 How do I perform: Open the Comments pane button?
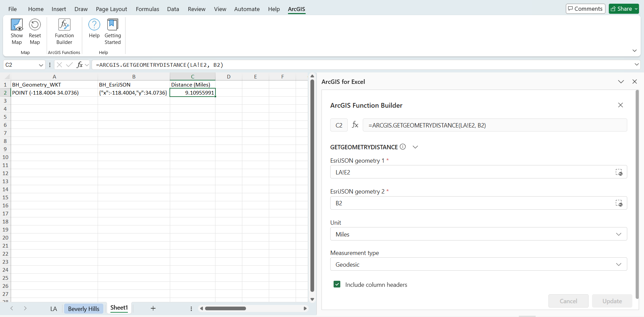[585, 9]
